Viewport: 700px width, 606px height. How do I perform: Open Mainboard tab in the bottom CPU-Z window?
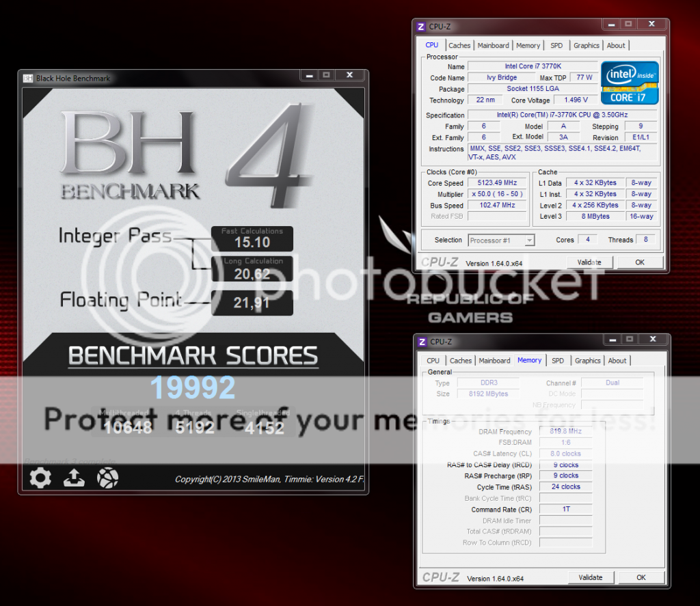point(494,361)
